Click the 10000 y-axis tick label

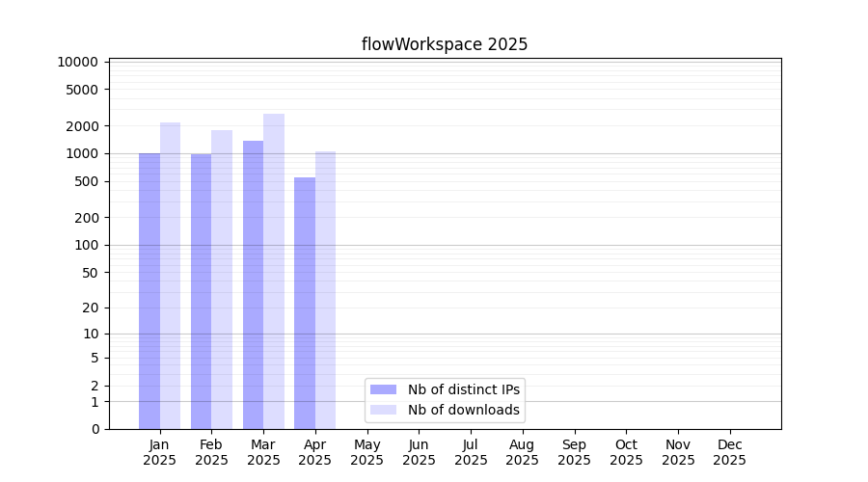click(x=78, y=62)
